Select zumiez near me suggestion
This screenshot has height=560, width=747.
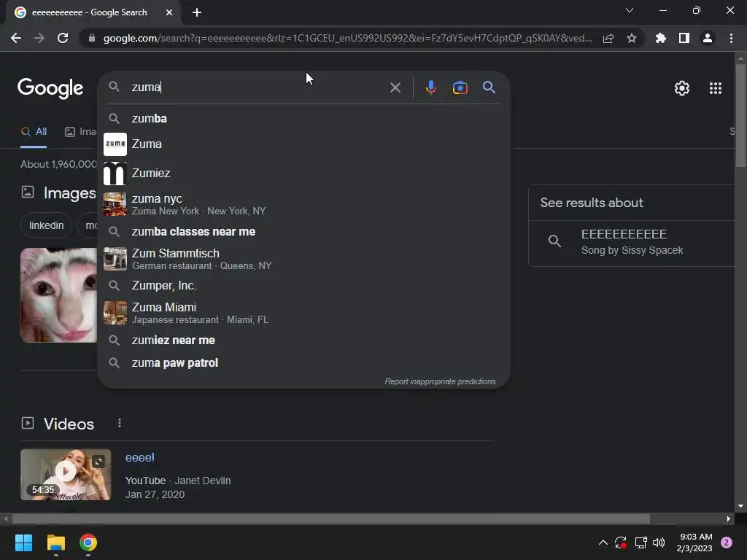click(303, 340)
